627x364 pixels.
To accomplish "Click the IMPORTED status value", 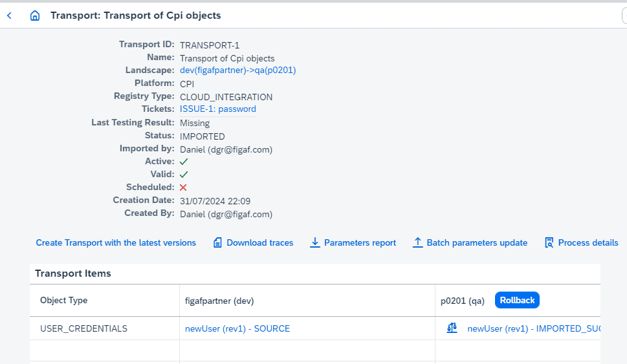I will click(x=203, y=136).
